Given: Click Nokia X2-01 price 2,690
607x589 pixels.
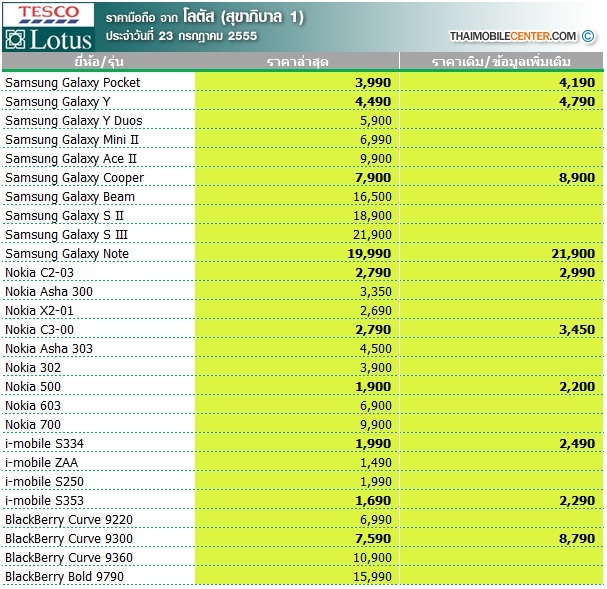Looking at the screenshot, I should click(376, 310).
